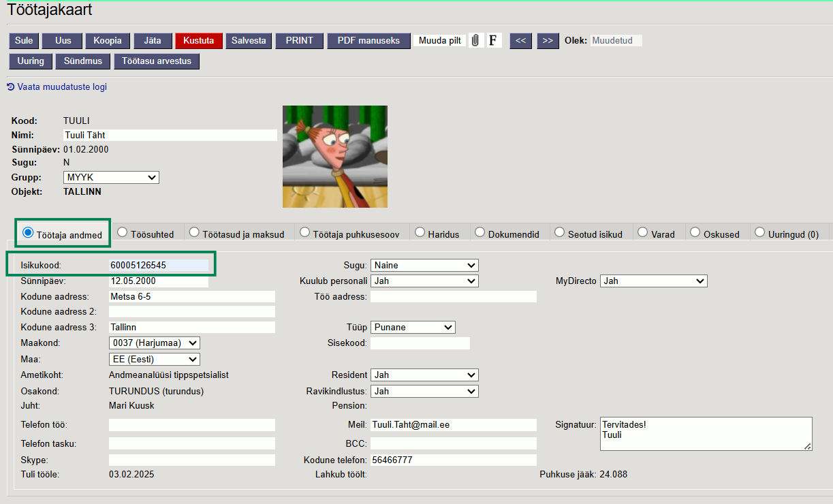Go to next record with >> arrow
Screen dimensions: 833x504
pos(548,41)
